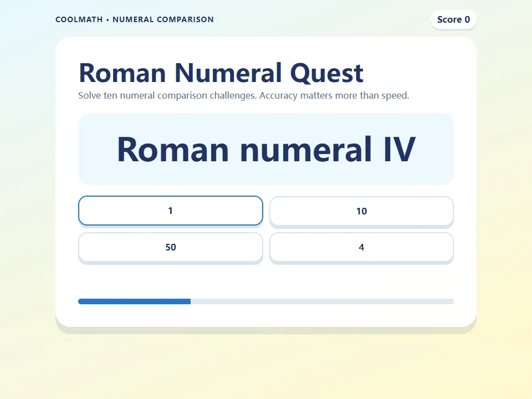Viewport: 532px width, 399px height.
Task: Click the Roman numeral IV prompt
Action: (265, 149)
